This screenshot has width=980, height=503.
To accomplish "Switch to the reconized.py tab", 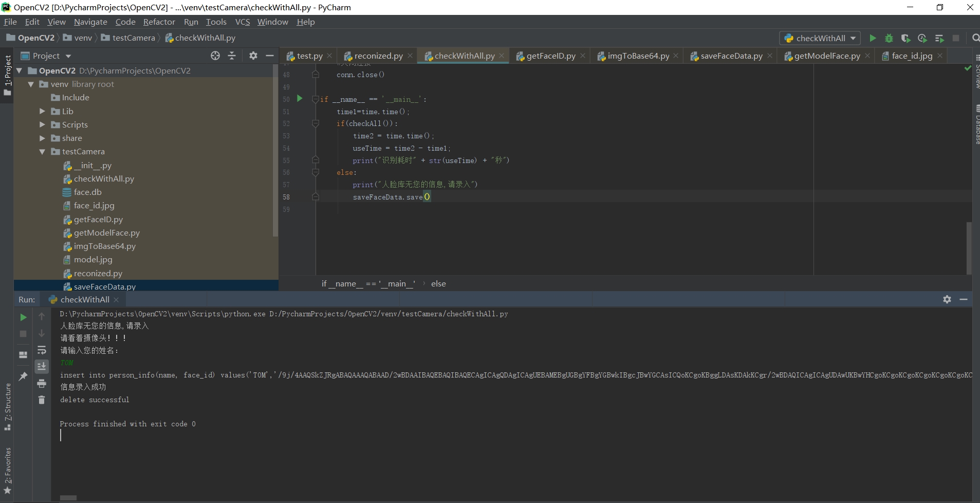I will 378,56.
